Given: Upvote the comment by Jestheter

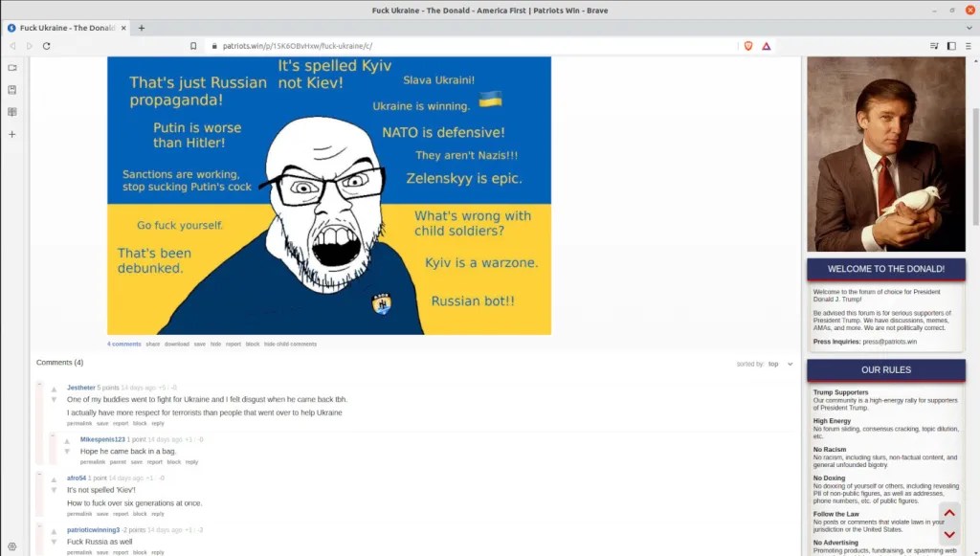Looking at the screenshot, I should pos(54,389).
